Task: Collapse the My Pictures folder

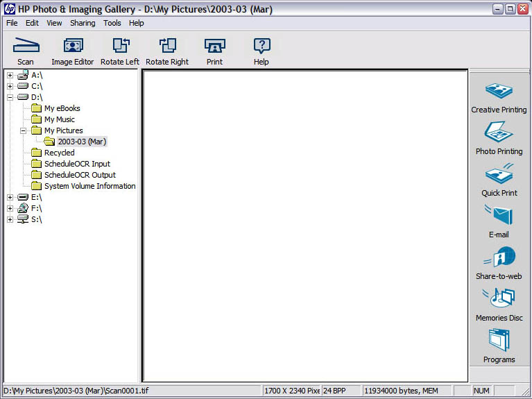Action: (x=24, y=130)
